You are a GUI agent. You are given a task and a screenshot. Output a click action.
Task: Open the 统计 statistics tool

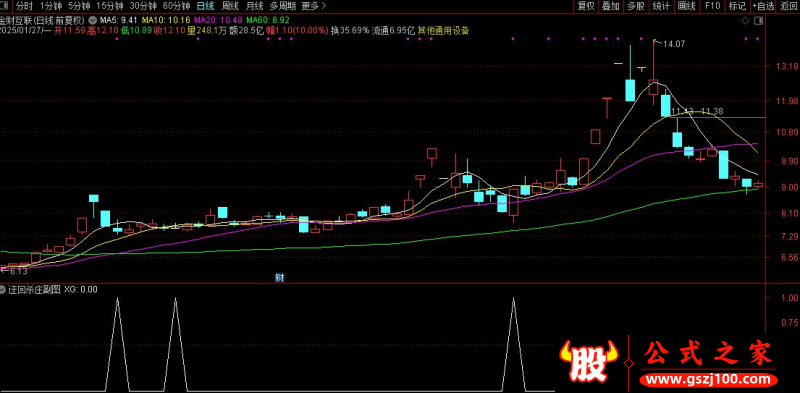(x=661, y=6)
